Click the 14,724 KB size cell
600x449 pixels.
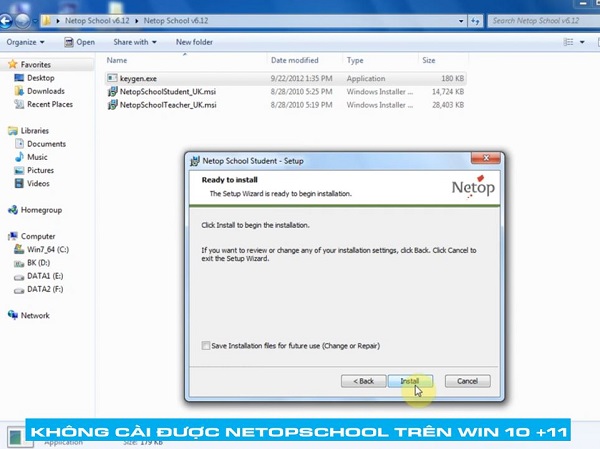pyautogui.click(x=448, y=91)
